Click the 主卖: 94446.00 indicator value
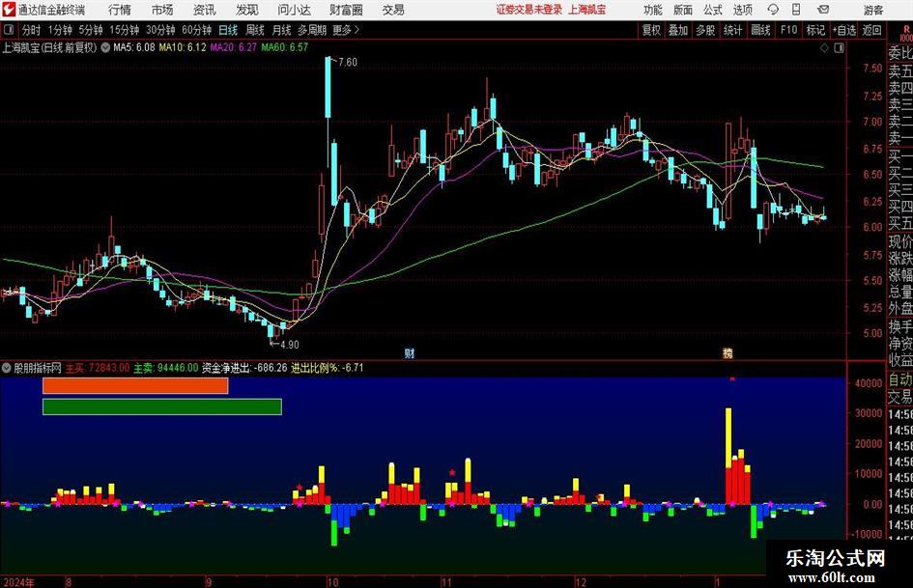 [x=166, y=368]
